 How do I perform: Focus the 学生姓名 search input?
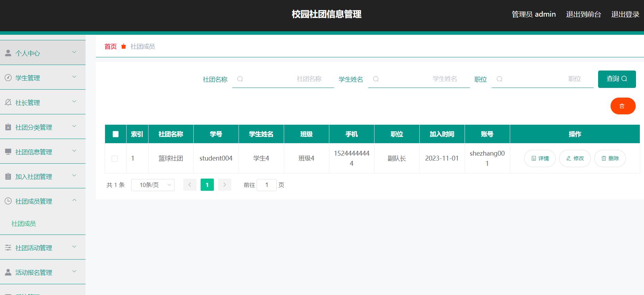point(419,79)
